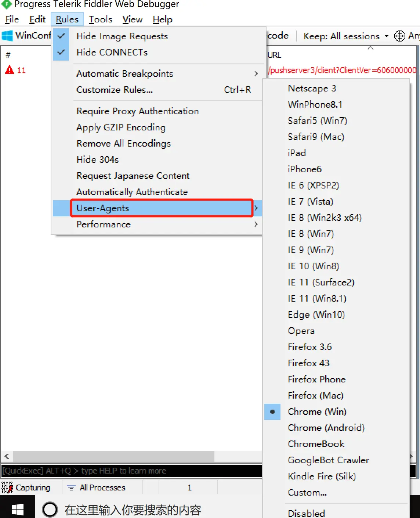The height and width of the screenshot is (518, 420).
Task: Click session list horizontal scrollbar left arrow
Action: point(7,456)
